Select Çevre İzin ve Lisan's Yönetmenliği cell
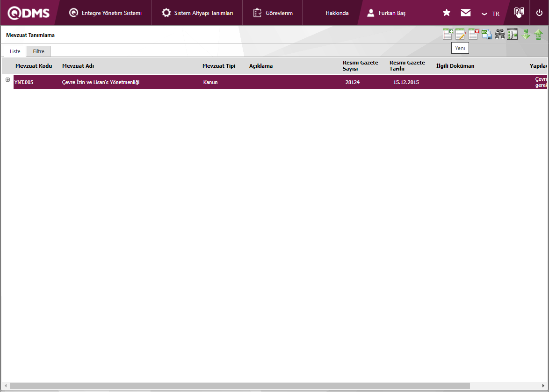The height and width of the screenshot is (392, 549). point(101,82)
